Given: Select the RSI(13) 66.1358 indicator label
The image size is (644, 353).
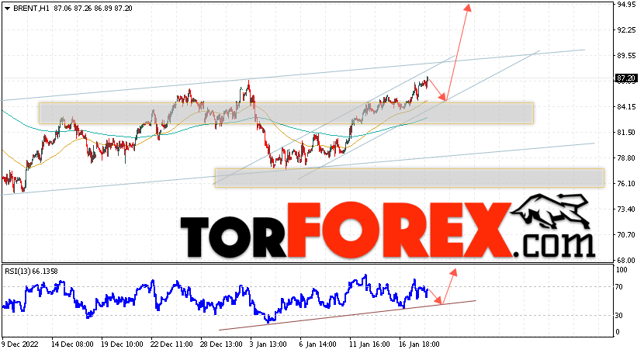Looking at the screenshot, I should [x=31, y=272].
